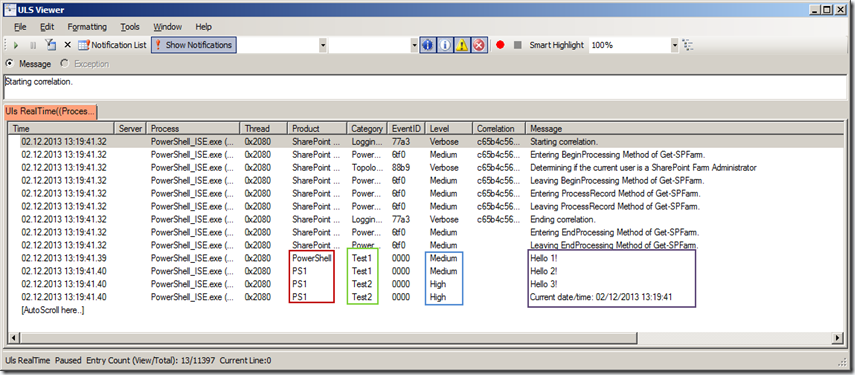
Task: Click the [AutoScroll here..] row
Action: tap(52, 310)
